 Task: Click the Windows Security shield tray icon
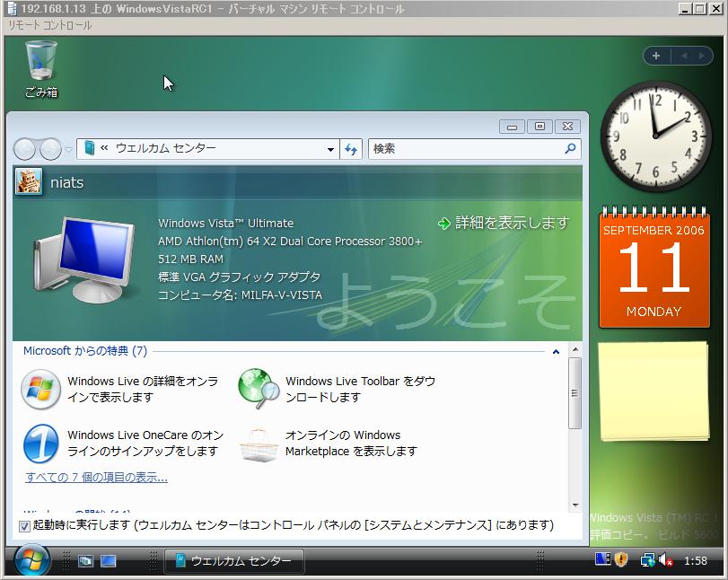point(621,560)
